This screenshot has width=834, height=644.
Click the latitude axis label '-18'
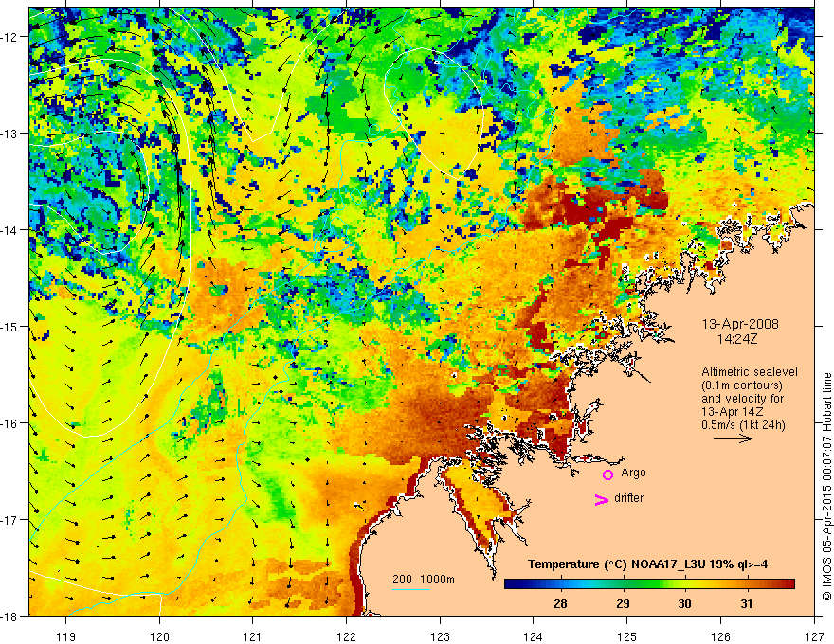click(9, 617)
